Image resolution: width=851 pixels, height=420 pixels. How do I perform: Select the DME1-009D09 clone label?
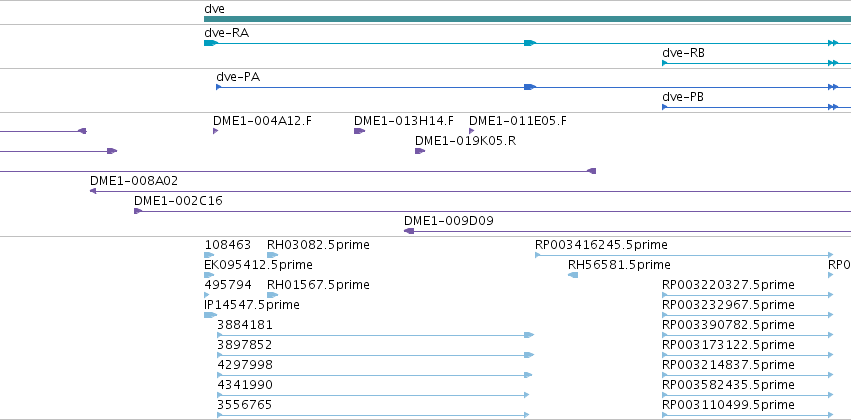(449, 221)
